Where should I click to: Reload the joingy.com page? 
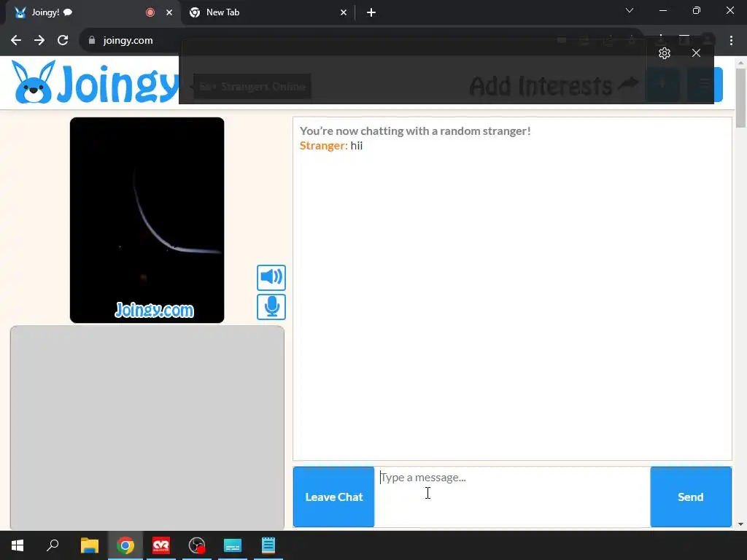click(63, 40)
